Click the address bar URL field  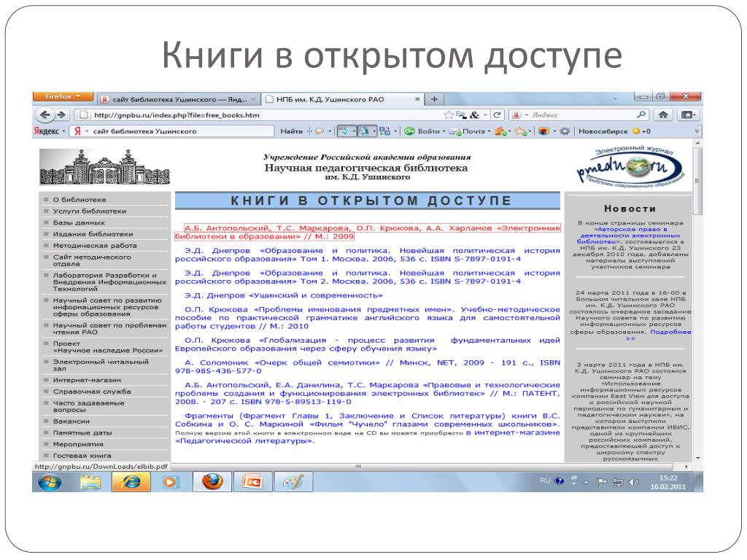[x=260, y=114]
